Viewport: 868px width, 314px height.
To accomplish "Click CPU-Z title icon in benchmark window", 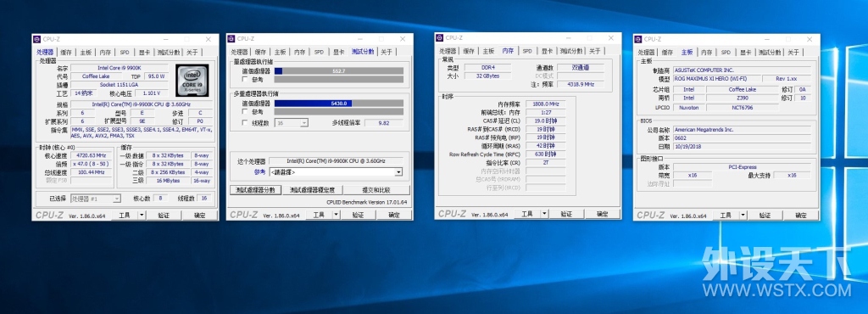I will [231, 39].
